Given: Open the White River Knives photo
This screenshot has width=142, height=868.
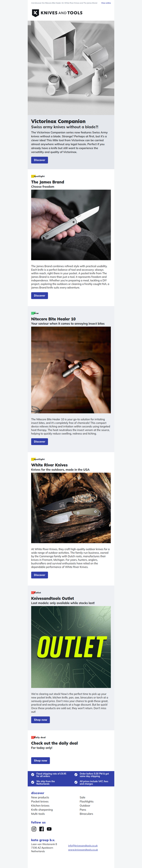Looking at the screenshot, I should pos(71,508).
